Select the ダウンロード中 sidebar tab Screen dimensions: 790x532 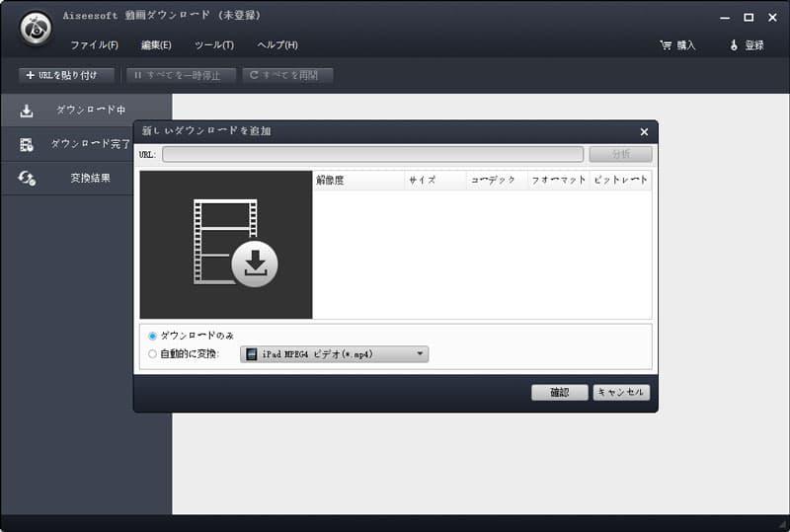click(86, 110)
